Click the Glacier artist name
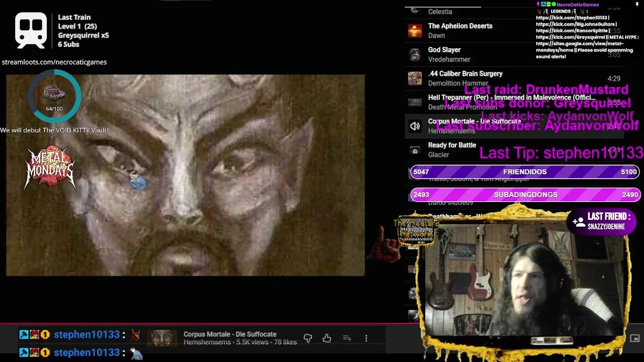This screenshot has height=362, width=644. click(438, 154)
